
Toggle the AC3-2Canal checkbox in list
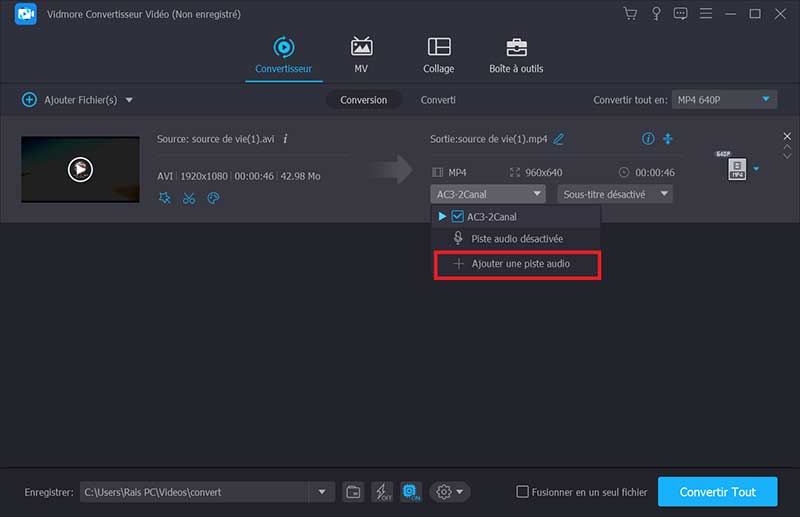tap(458, 216)
